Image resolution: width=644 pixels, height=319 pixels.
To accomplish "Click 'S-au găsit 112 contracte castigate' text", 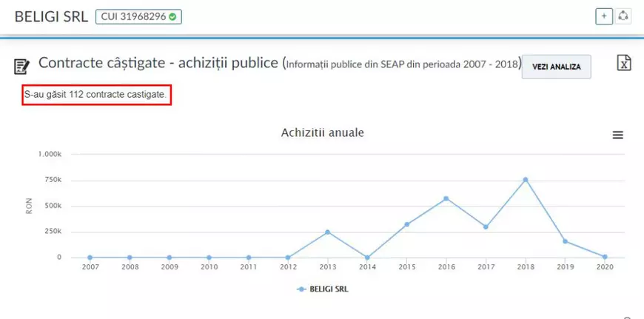I will [95, 95].
